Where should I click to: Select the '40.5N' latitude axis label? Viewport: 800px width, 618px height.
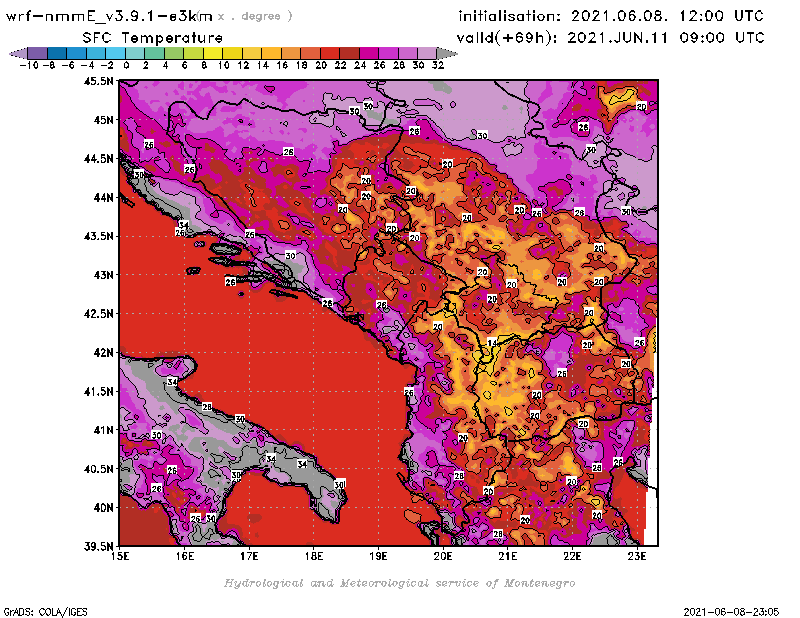pos(98,469)
